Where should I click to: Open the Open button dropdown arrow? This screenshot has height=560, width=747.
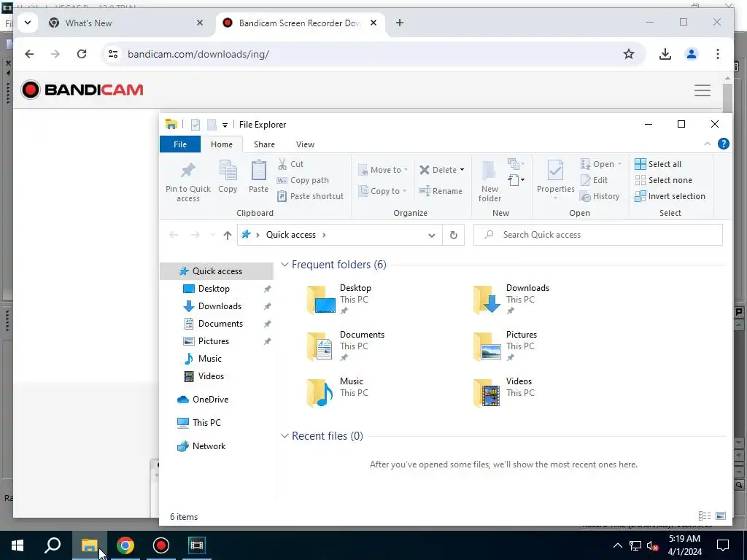tap(620, 164)
